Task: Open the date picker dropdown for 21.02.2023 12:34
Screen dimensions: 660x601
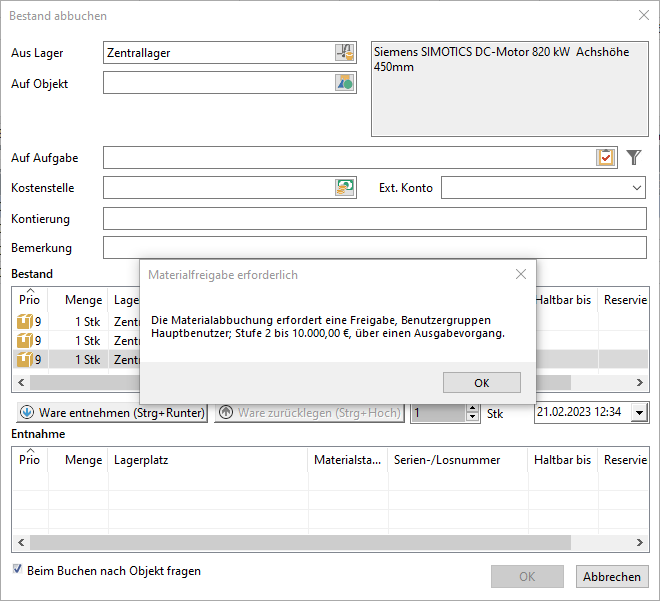Action: coord(639,412)
